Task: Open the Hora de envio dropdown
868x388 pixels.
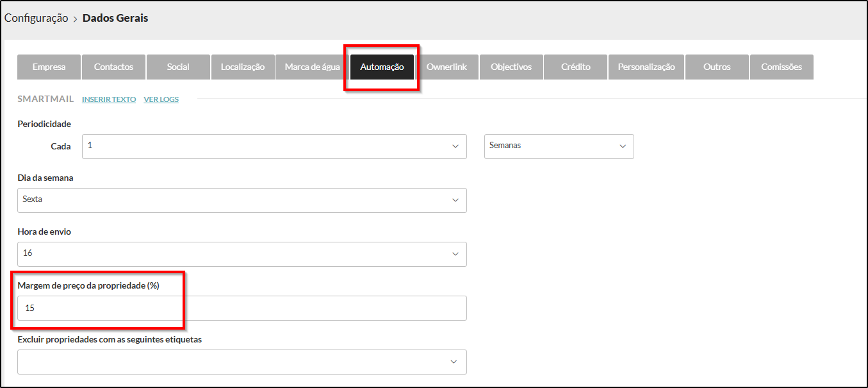Action: (x=242, y=254)
